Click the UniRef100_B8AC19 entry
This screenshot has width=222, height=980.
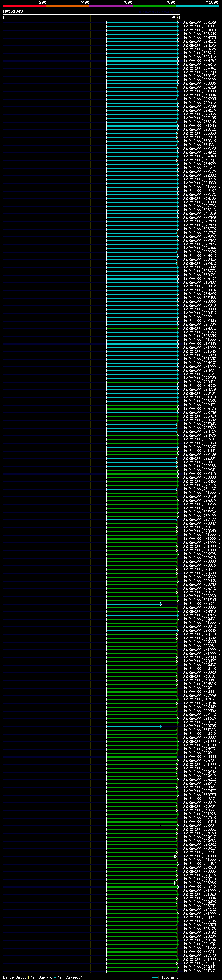tap(199, 88)
